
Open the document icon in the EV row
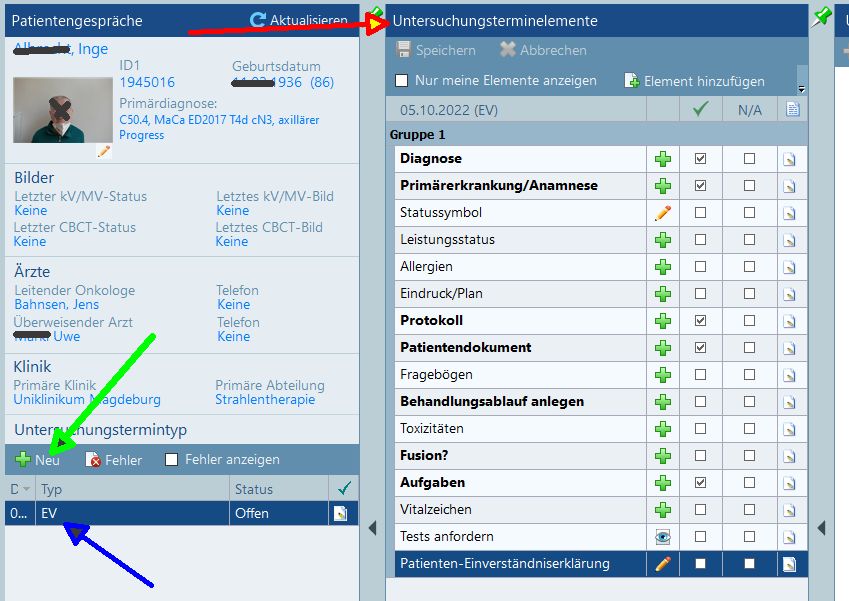341,513
